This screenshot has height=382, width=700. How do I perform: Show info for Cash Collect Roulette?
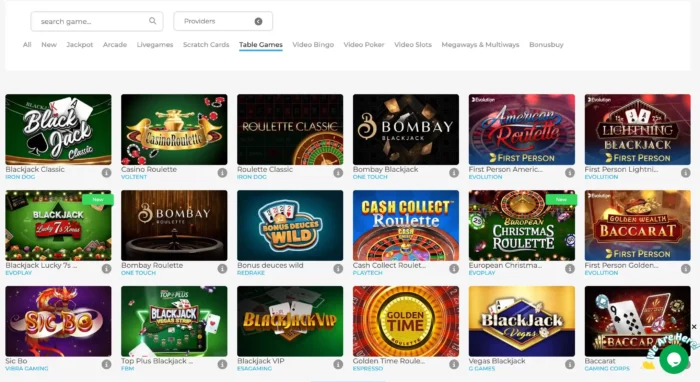click(454, 269)
